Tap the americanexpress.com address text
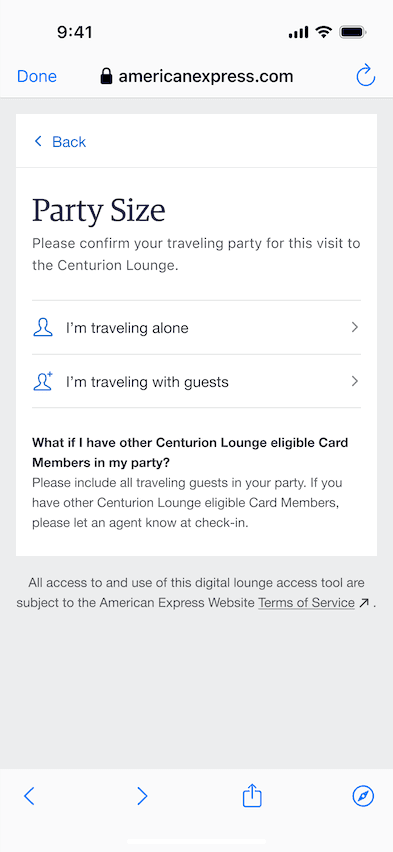Image resolution: width=393 pixels, height=852 pixels. [206, 77]
